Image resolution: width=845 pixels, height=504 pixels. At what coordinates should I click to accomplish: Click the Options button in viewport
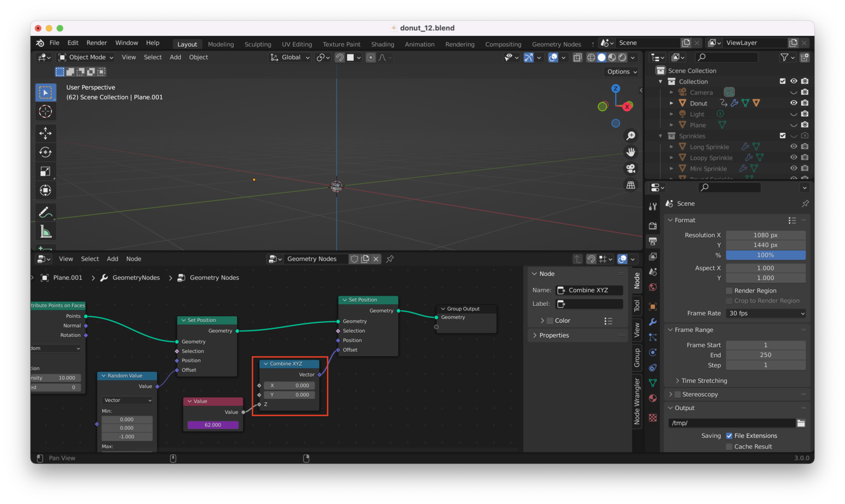621,72
